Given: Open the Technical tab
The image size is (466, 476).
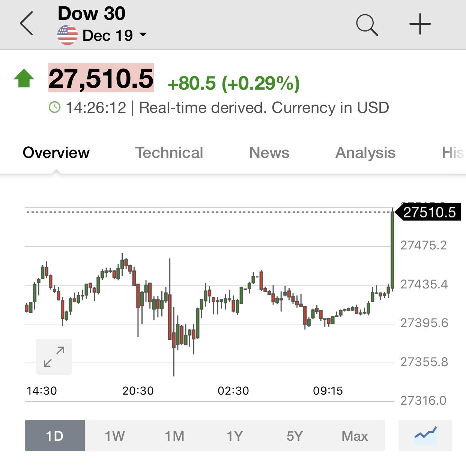Looking at the screenshot, I should (x=169, y=153).
